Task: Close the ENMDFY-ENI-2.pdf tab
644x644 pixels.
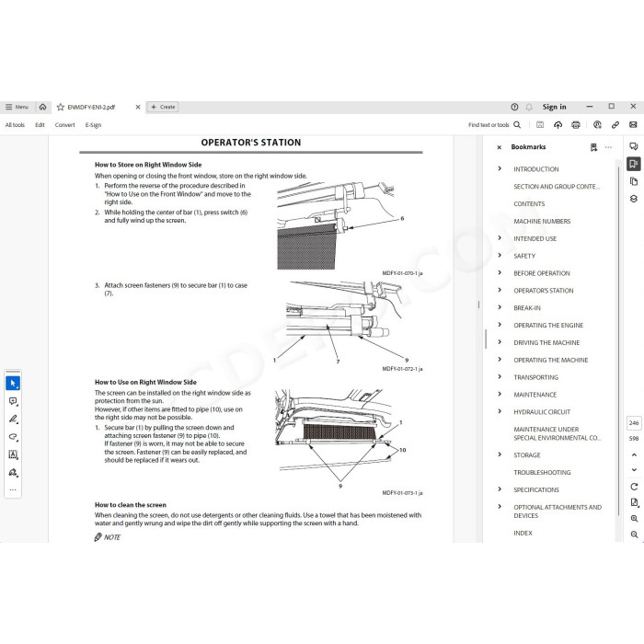Action: click(x=138, y=108)
